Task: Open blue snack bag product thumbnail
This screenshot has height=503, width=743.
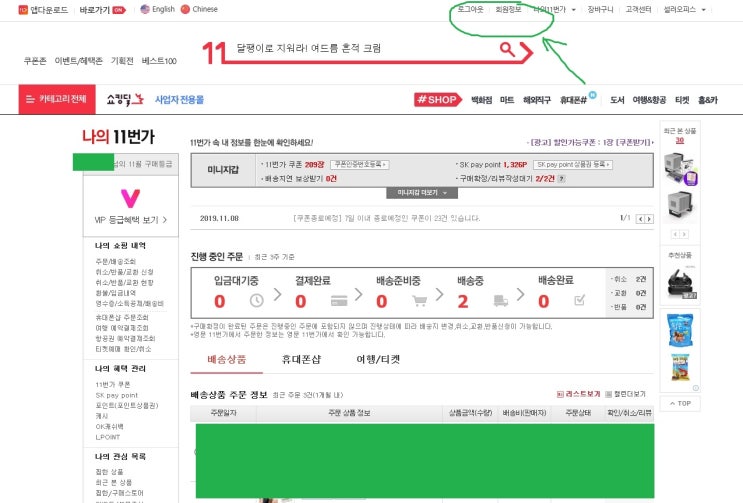Action: click(680, 330)
